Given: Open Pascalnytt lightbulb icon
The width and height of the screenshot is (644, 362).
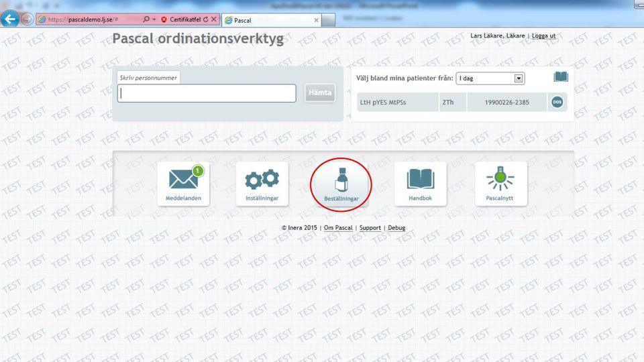Looking at the screenshot, I should tap(500, 184).
